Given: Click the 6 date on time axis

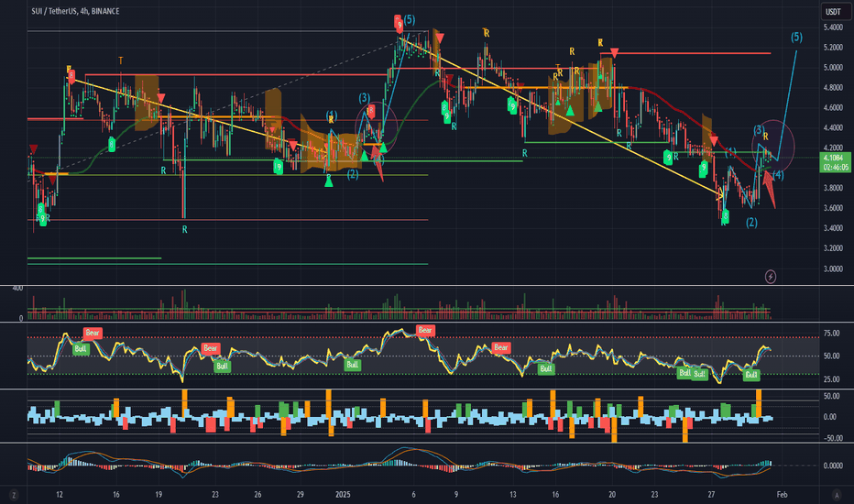Looking at the screenshot, I should 413,495.
